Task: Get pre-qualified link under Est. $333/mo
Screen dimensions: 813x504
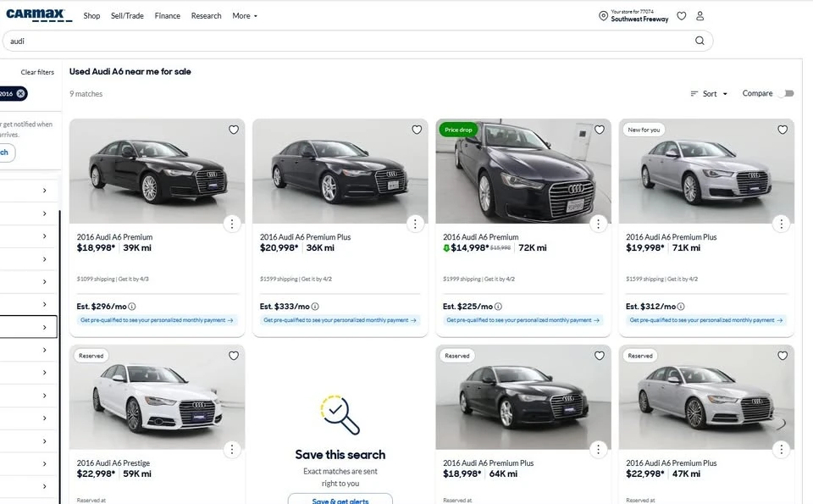Action: 340,320
